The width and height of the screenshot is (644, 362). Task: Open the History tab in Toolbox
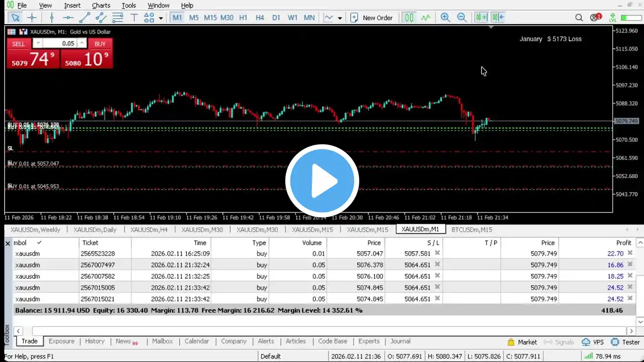(95, 341)
